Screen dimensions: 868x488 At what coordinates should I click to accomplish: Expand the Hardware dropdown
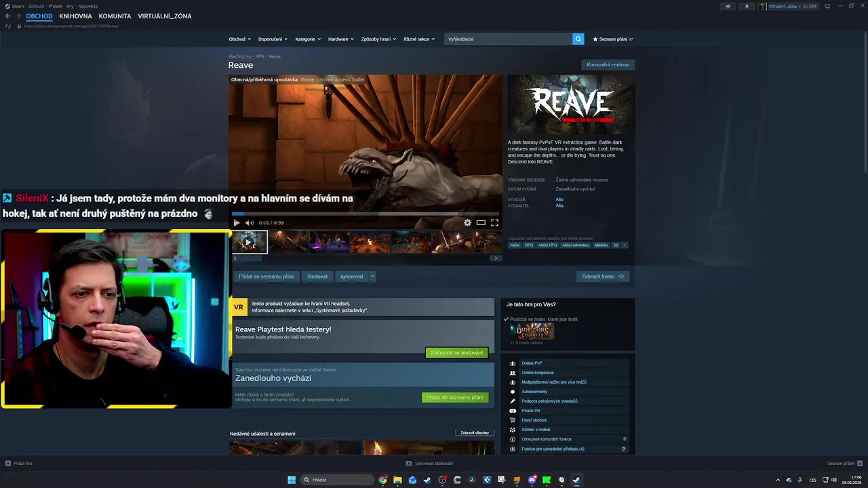tap(341, 39)
